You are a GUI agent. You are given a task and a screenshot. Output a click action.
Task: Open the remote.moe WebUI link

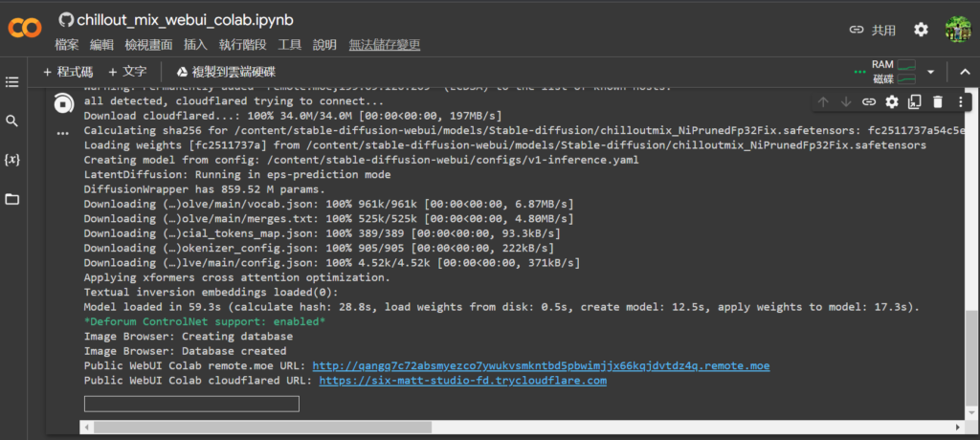pyautogui.click(x=541, y=365)
